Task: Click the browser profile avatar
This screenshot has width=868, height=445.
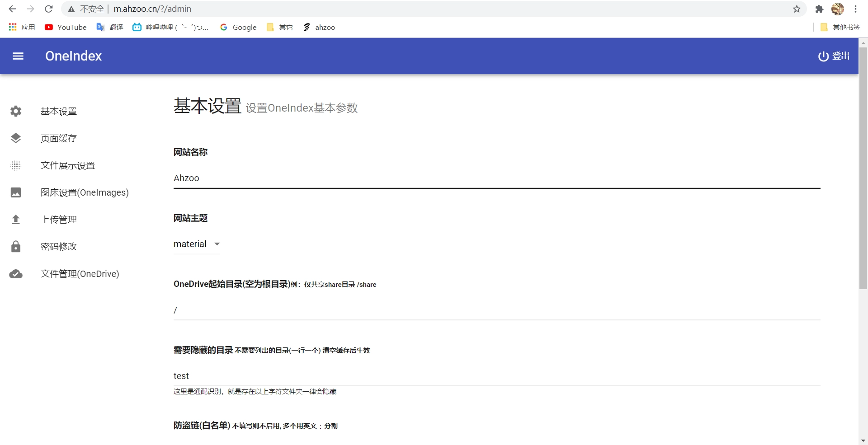Action: coord(838,9)
